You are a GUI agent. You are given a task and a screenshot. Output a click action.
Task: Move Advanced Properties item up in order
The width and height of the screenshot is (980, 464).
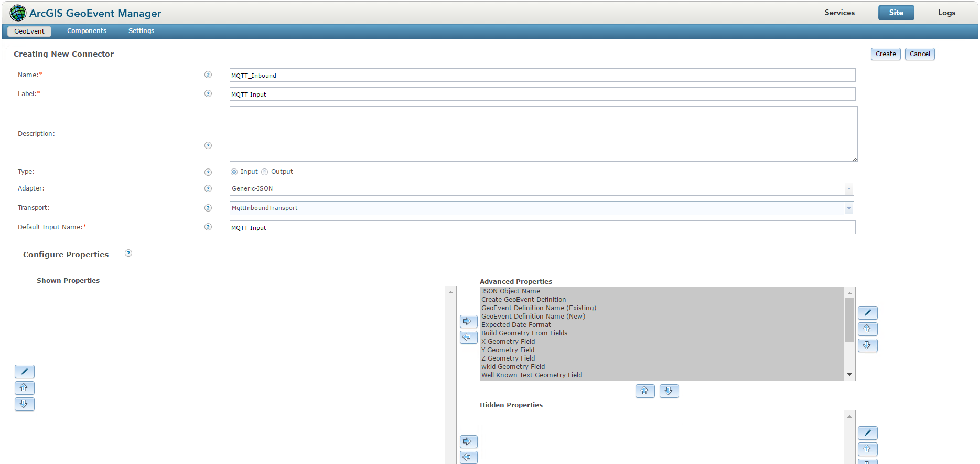(x=868, y=329)
